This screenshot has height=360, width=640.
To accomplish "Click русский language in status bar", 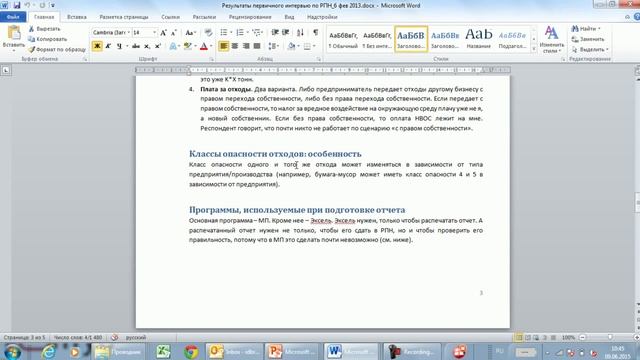I will tap(136, 338).
